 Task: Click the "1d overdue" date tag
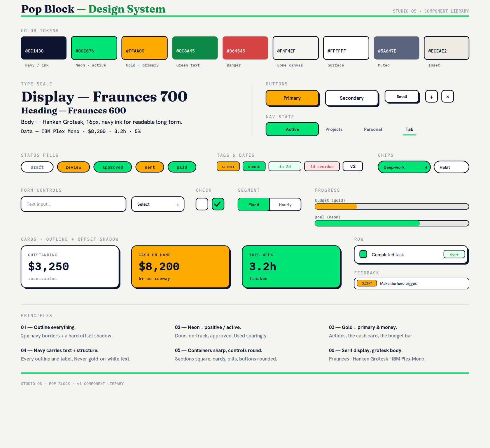coord(322,167)
